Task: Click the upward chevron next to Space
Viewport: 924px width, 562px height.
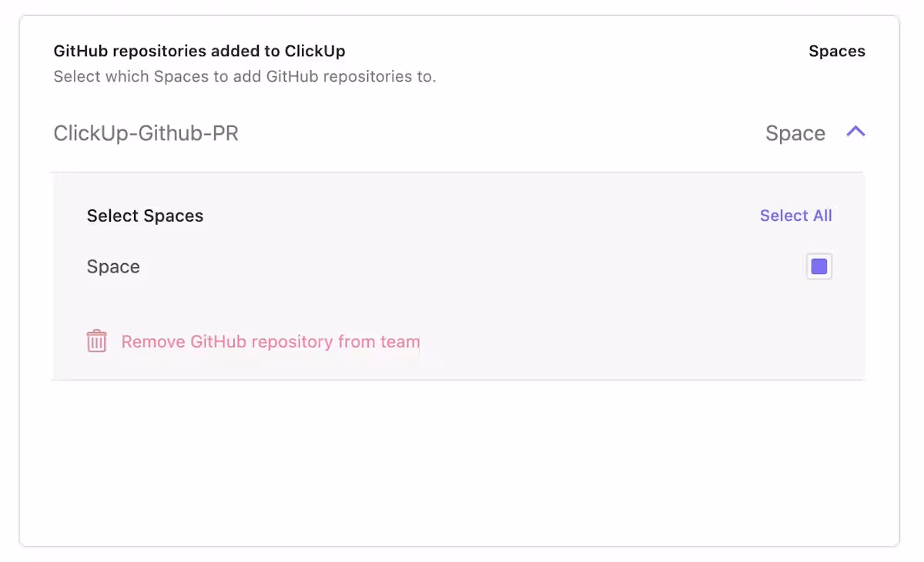Action: click(855, 132)
